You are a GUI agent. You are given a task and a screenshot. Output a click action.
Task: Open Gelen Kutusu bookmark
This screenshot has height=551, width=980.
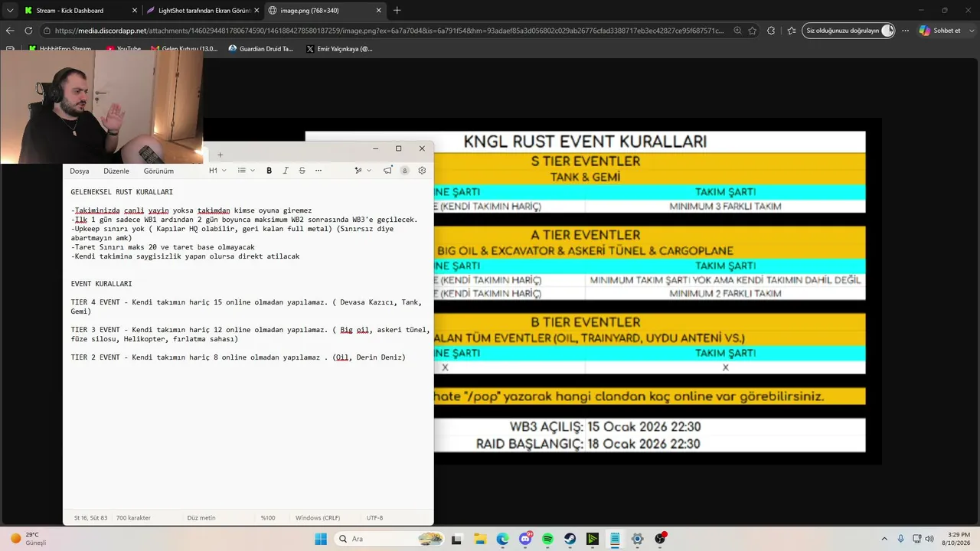[x=185, y=49]
